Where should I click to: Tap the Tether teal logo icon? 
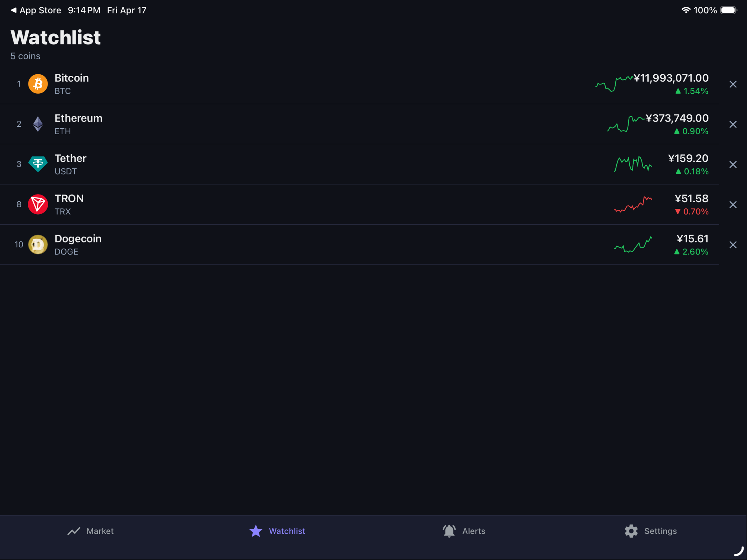click(x=38, y=164)
